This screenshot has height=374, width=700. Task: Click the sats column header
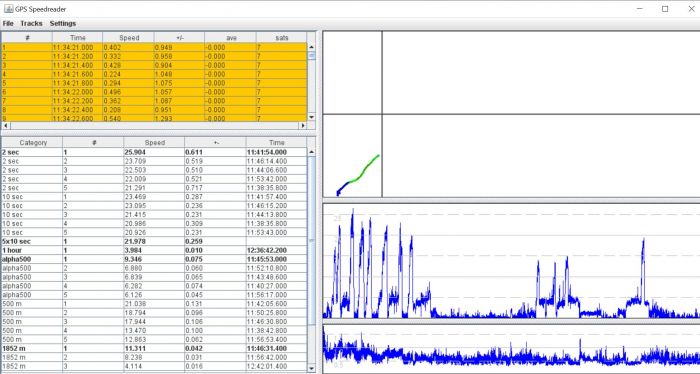click(282, 38)
